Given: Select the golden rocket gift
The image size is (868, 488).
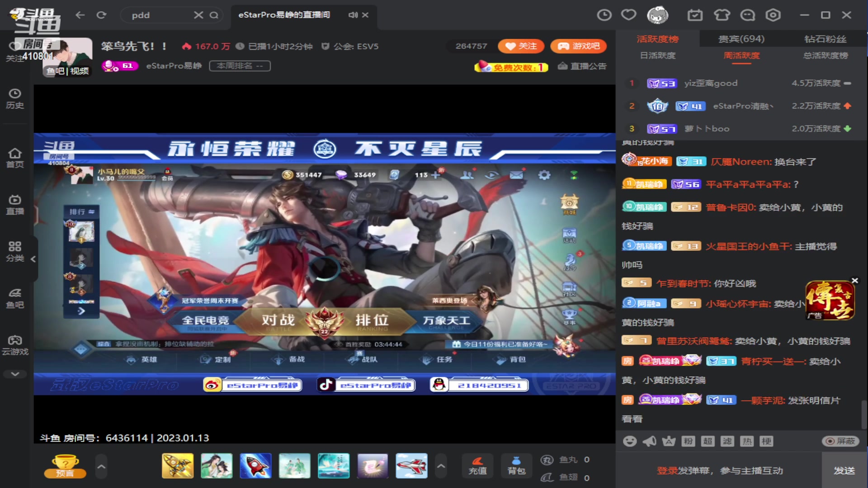Looking at the screenshot, I should 177,466.
